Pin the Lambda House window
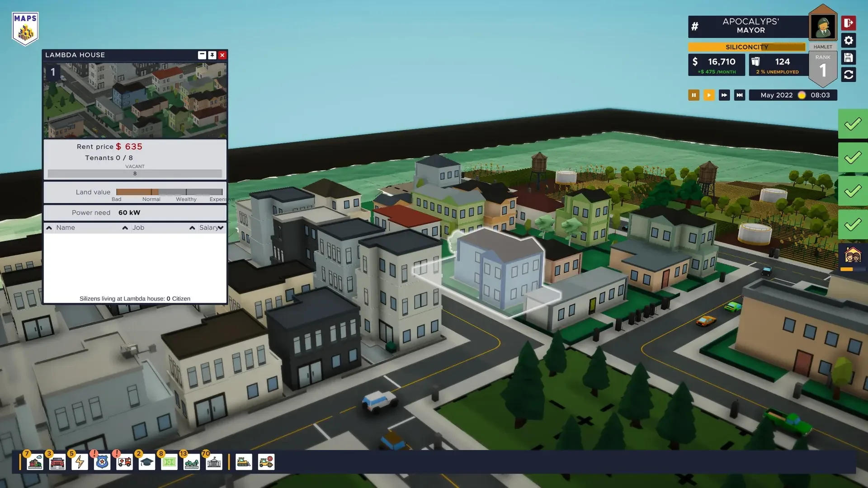Screen dimensions: 868x488 (x=212, y=55)
